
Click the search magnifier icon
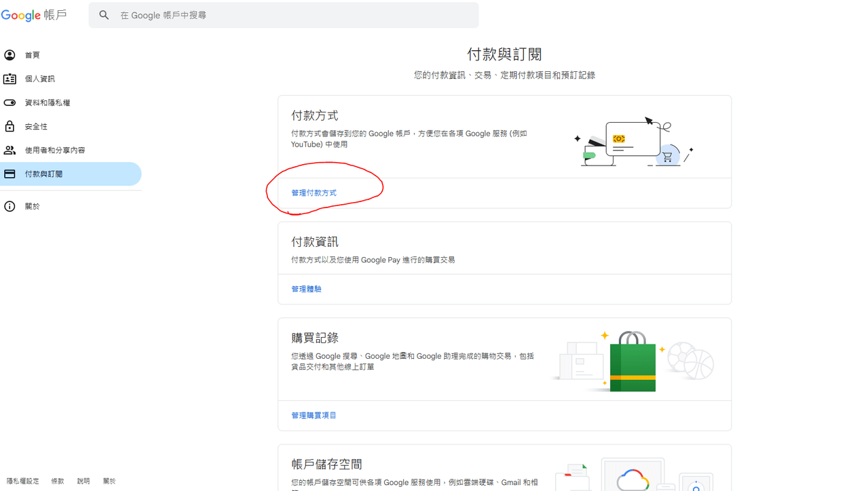click(104, 15)
